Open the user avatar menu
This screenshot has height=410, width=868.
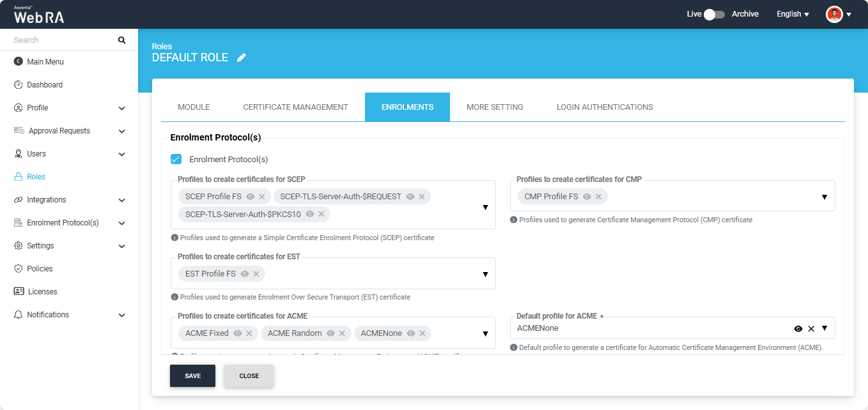pyautogui.click(x=838, y=14)
